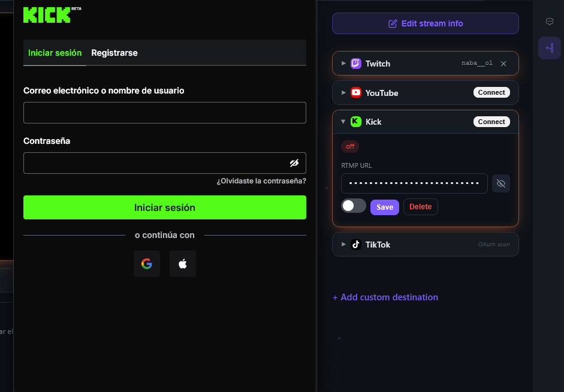Expand the Twitch destination row
The height and width of the screenshot is (392, 564).
[343, 64]
